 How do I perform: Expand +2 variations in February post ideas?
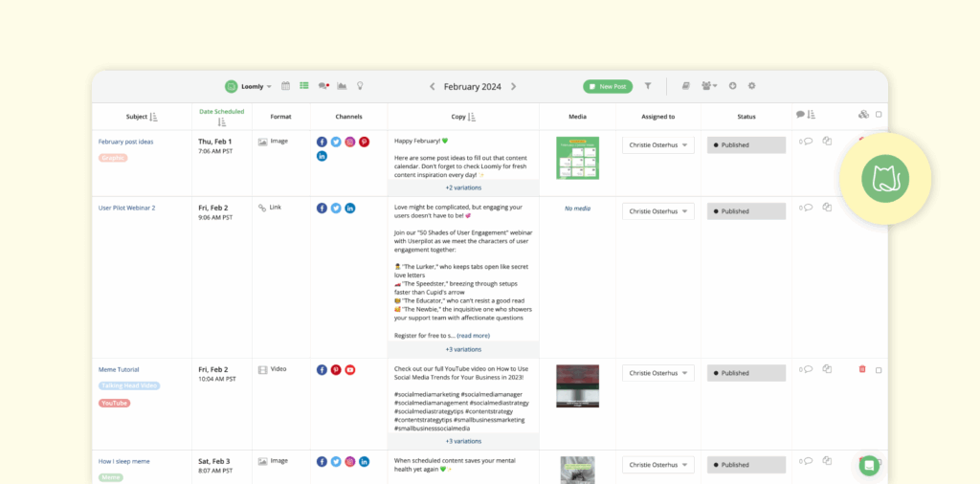(x=463, y=187)
